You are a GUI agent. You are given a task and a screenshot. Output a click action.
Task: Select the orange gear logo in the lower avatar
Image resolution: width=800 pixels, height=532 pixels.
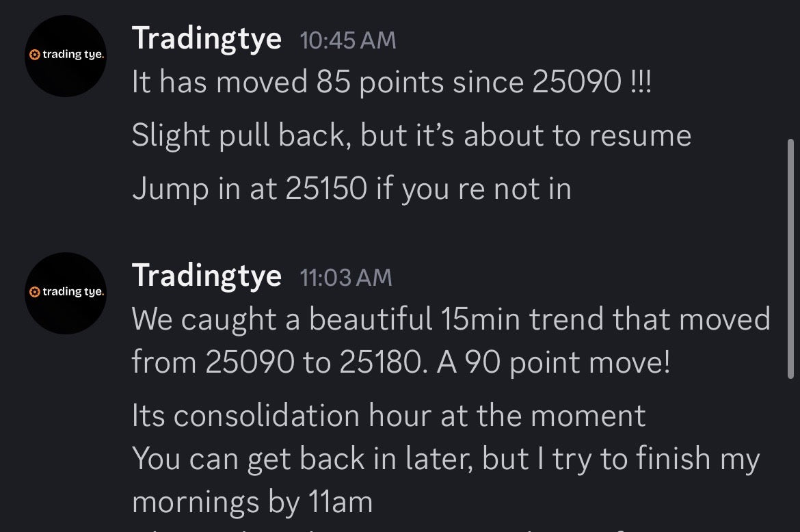[34, 291]
